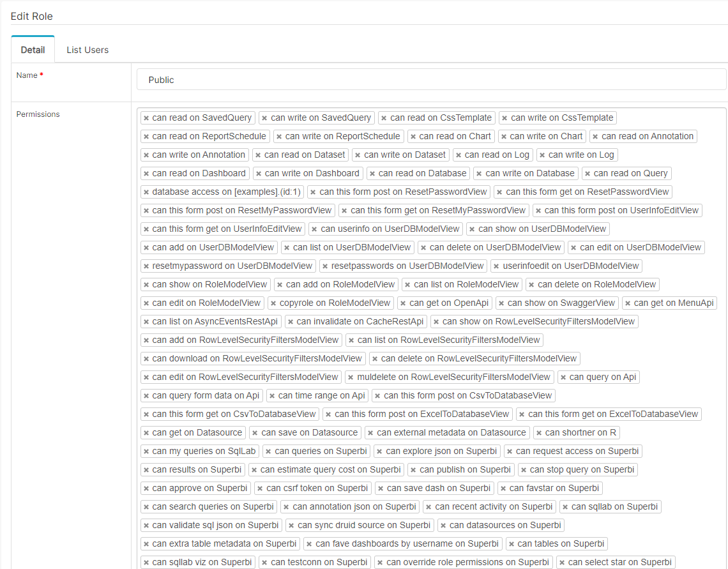Remove 'can invalidate on CacheRestApi' tag
Viewport: 728px width, 569px height.
click(291, 322)
